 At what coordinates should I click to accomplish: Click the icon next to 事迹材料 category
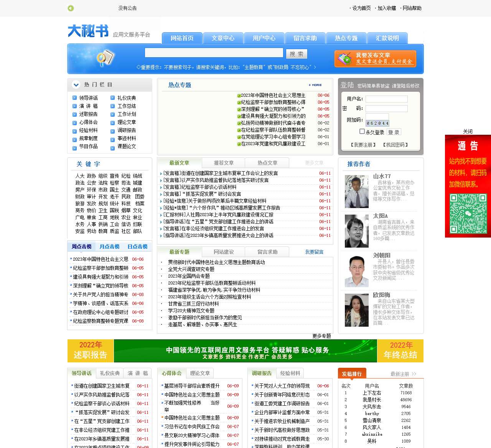(x=113, y=139)
